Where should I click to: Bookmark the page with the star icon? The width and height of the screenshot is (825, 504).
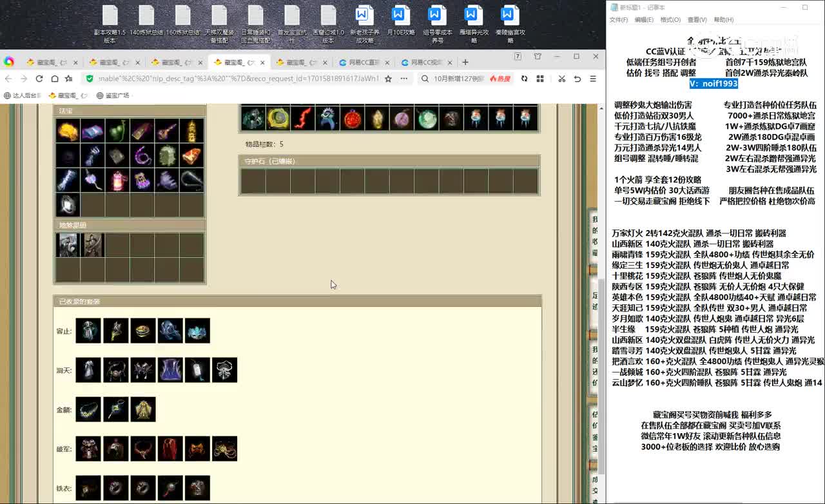pos(388,79)
